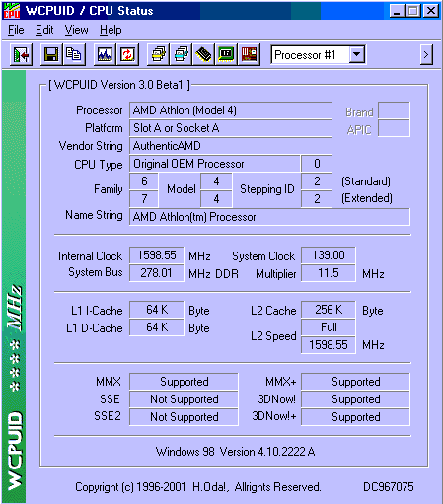This screenshot has width=443, height=504.
Task: Close the WCPUID window
Action: pos(431,11)
